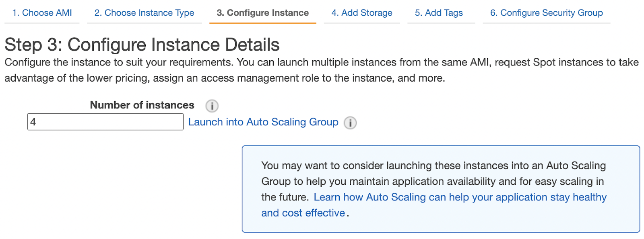Image resolution: width=644 pixels, height=239 pixels.
Task: Select the Configure Instance tab
Action: (x=262, y=13)
